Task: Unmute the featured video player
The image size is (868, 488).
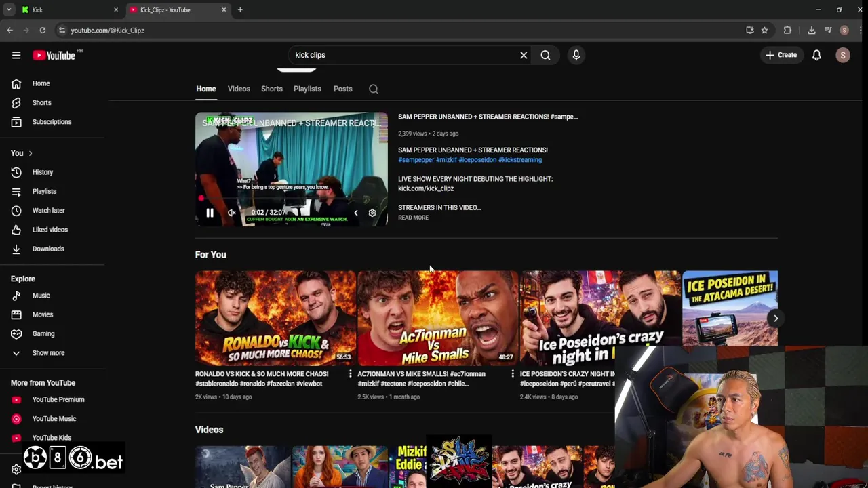Action: pos(231,213)
